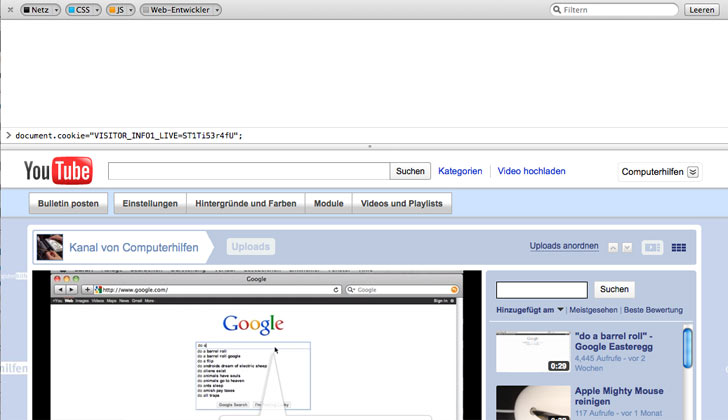Click the top Suchen search button
728x420 pixels.
coord(410,171)
